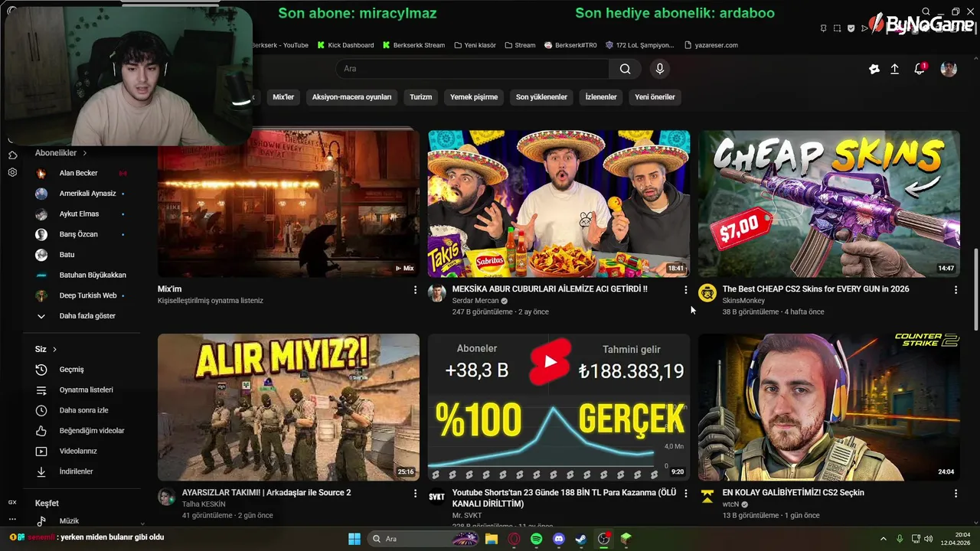Open options menu for Mix'im
Screen dimensions: 980x551
(x=415, y=290)
